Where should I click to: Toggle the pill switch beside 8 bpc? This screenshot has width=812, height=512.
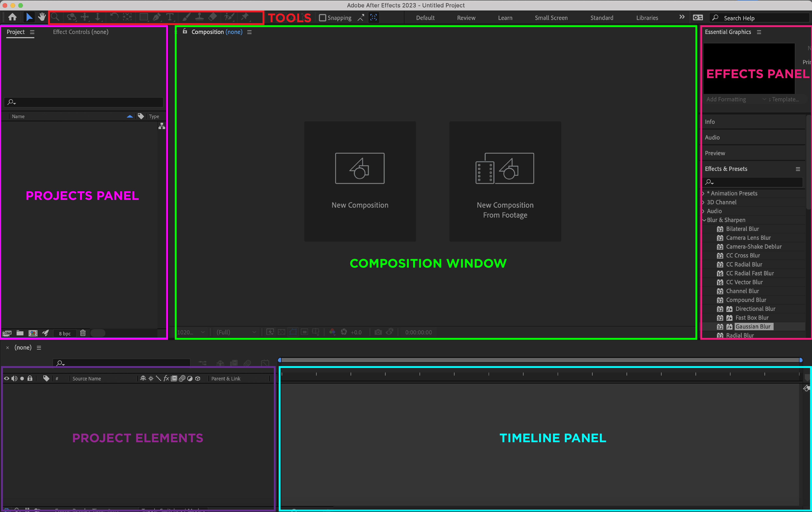coord(98,333)
